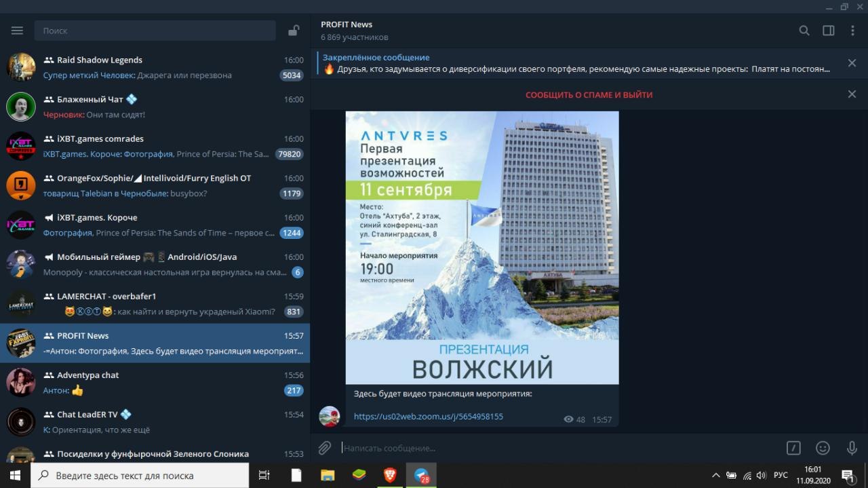Toggle the right info sidebar panel
This screenshot has height=488, width=868.
click(x=829, y=31)
